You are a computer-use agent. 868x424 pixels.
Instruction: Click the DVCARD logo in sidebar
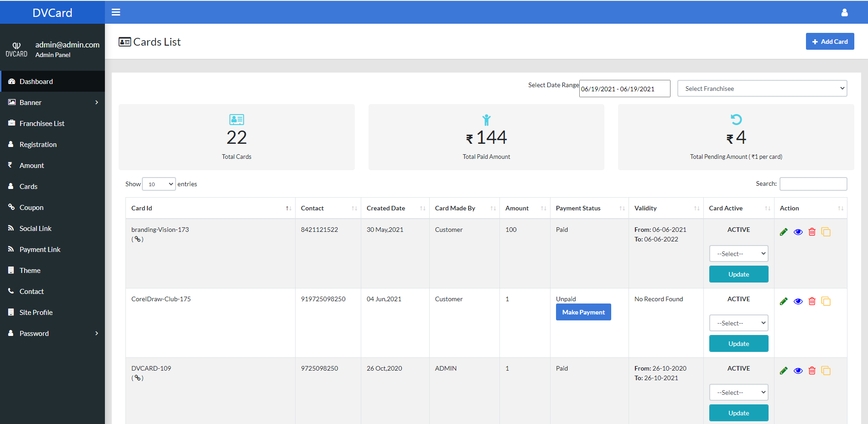point(16,50)
